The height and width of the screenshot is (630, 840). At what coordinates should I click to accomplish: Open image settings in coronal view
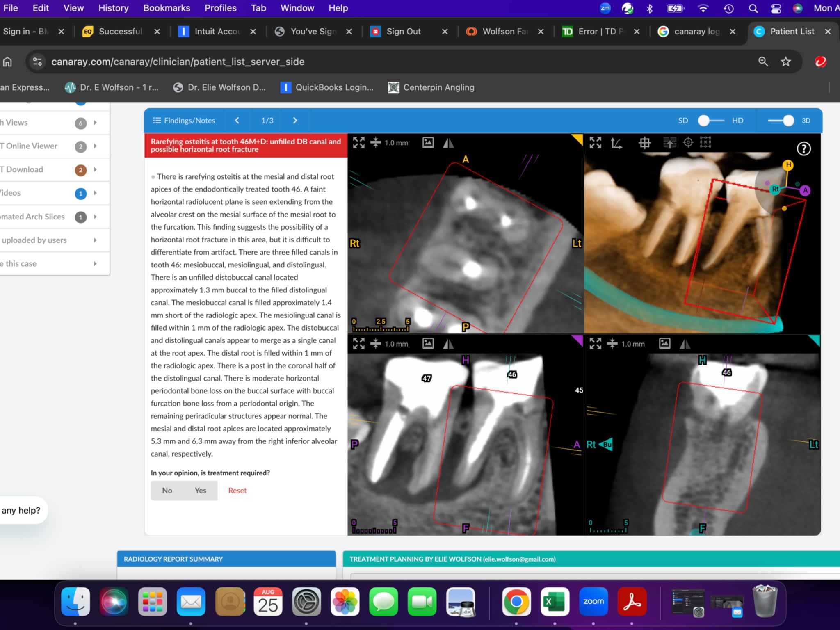coord(664,344)
